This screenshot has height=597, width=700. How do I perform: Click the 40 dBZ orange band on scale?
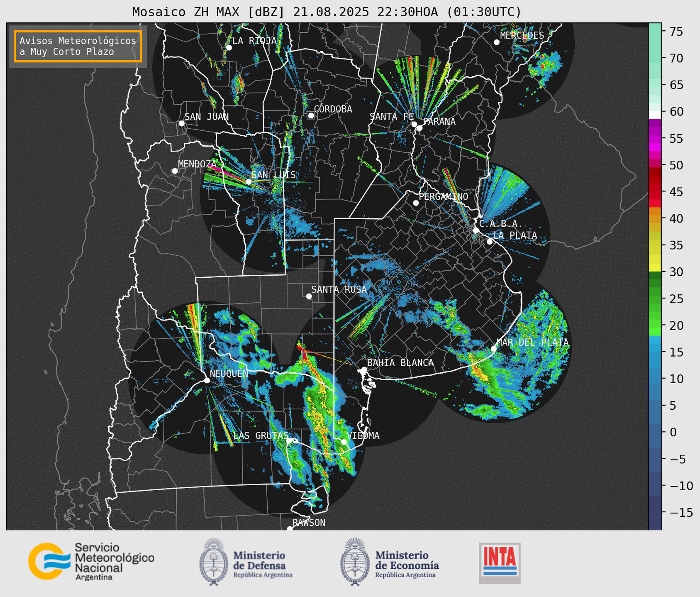(655, 218)
